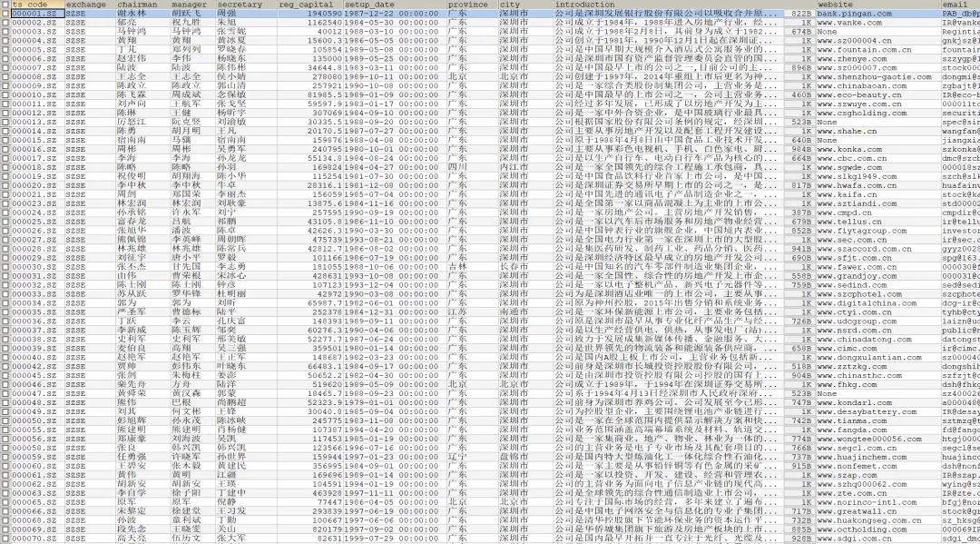Select the www.vanke.com website cell
The width and height of the screenshot is (980, 544).
pos(850,23)
